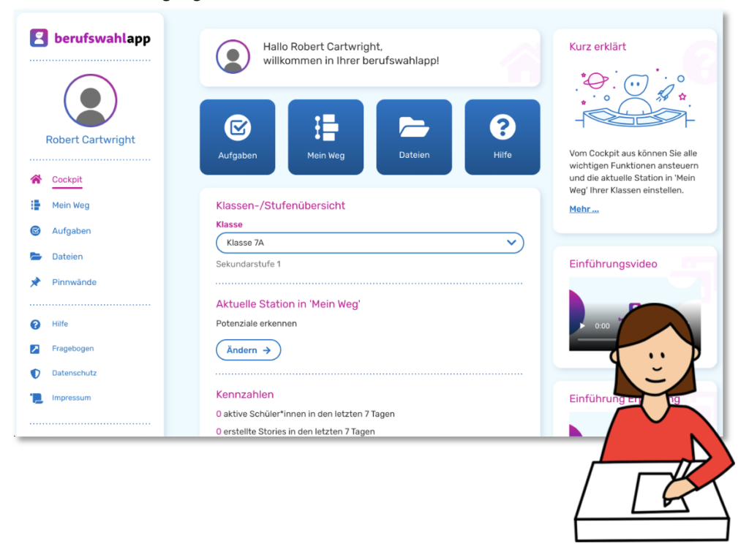The image size is (749, 560).
Task: Click Robert Cartwright's sidebar profile avatar
Action: click(x=91, y=100)
